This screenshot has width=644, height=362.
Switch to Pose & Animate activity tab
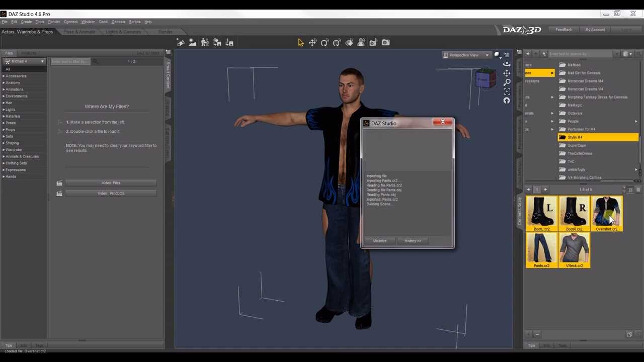pyautogui.click(x=79, y=32)
